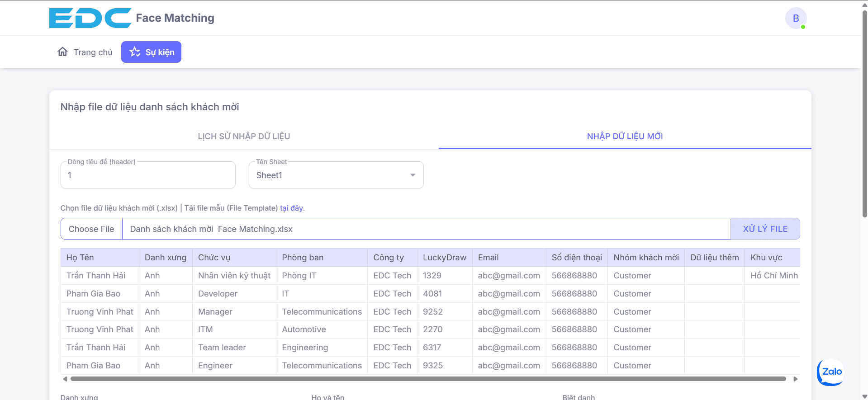This screenshot has height=400, width=868.
Task: Select the NHẬP DỮ LIỆU MỚI tab
Action: pos(625,136)
